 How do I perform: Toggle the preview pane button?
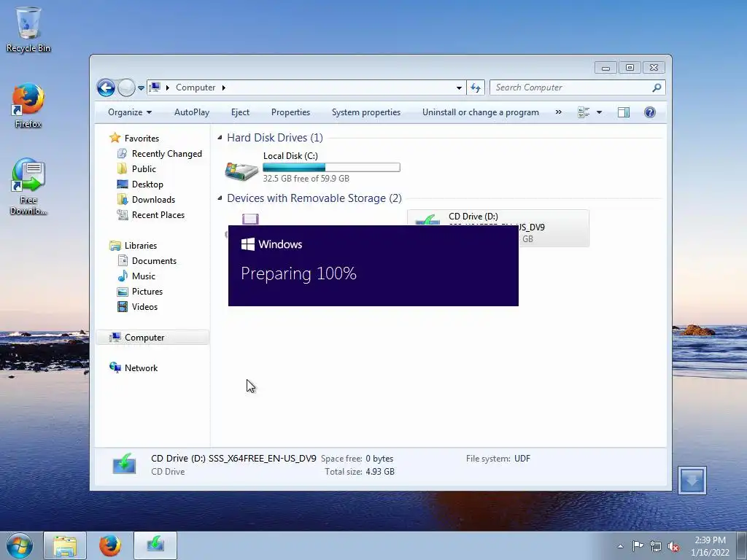623,112
